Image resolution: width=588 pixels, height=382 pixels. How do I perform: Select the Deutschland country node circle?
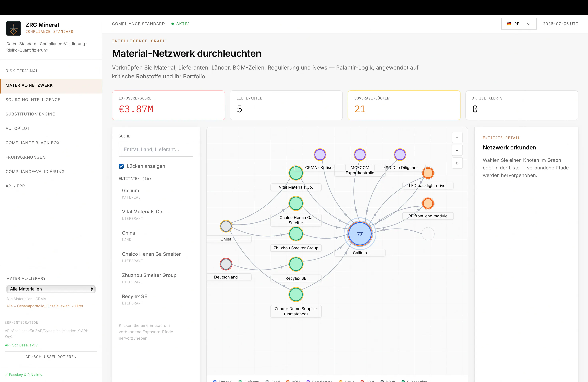point(226,264)
